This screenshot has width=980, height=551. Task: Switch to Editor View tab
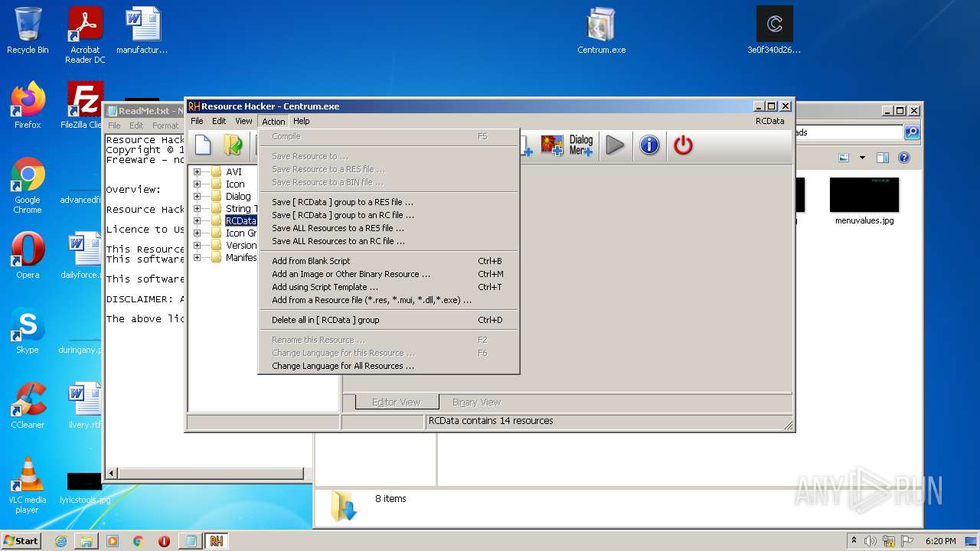tap(396, 403)
